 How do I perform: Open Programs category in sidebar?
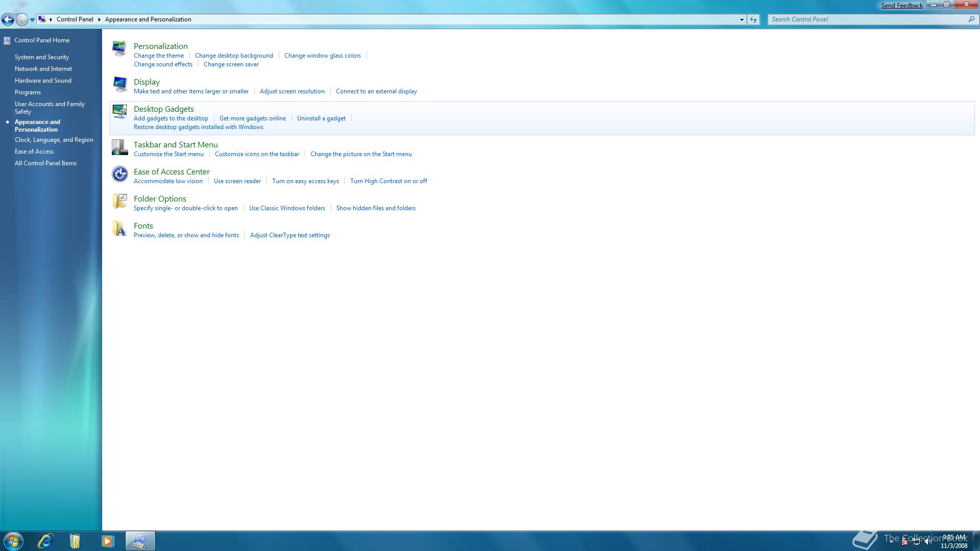click(28, 92)
